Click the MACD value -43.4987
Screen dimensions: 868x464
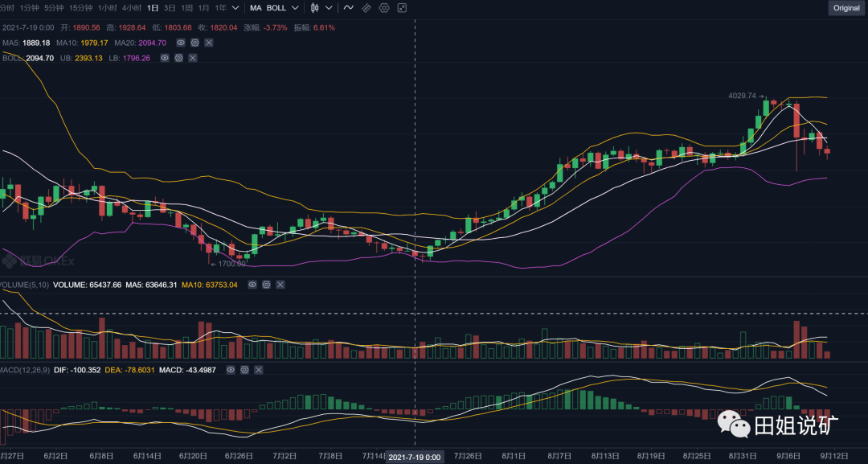(x=200, y=369)
